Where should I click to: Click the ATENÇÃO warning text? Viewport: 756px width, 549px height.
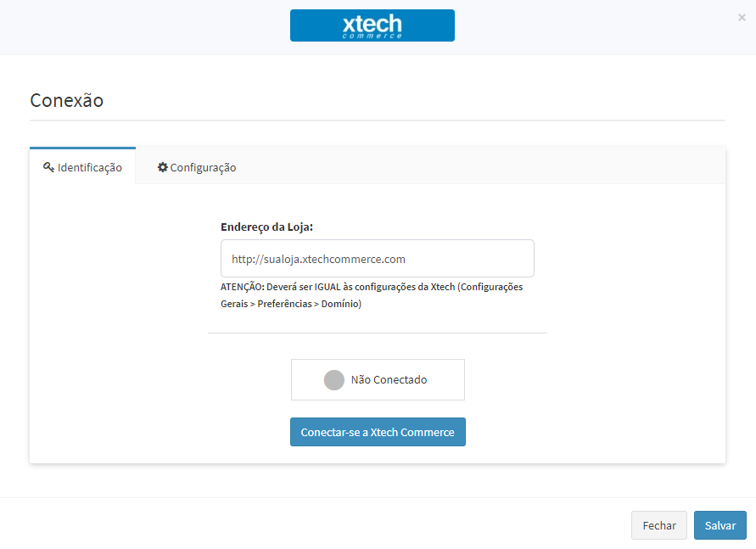point(372,295)
